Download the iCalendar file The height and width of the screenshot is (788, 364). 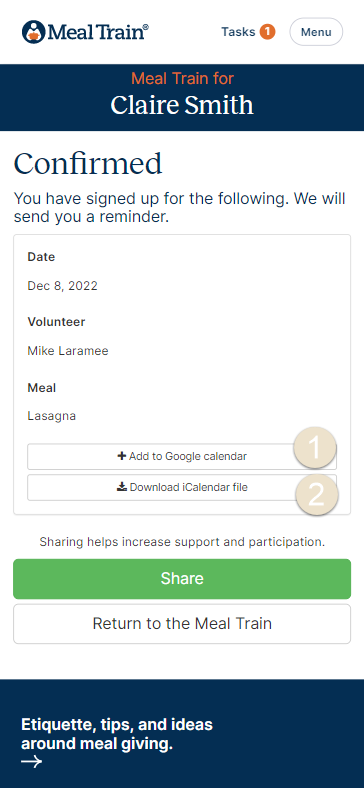pyautogui.click(x=182, y=487)
